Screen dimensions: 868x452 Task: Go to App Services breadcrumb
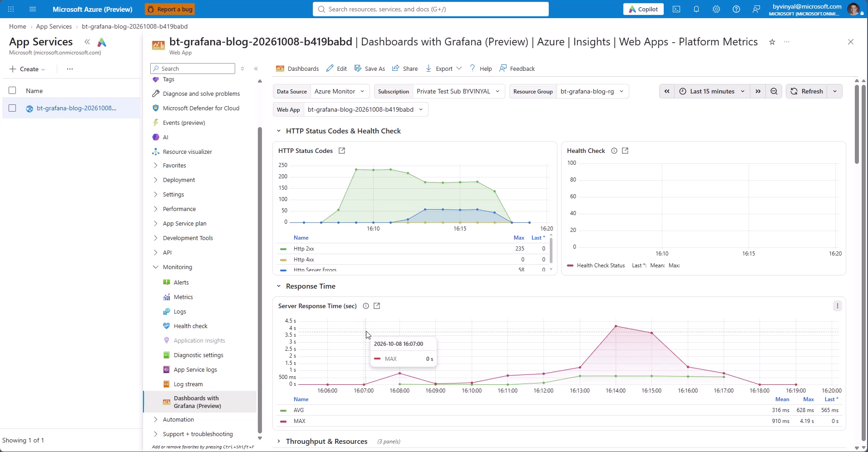[x=54, y=26]
